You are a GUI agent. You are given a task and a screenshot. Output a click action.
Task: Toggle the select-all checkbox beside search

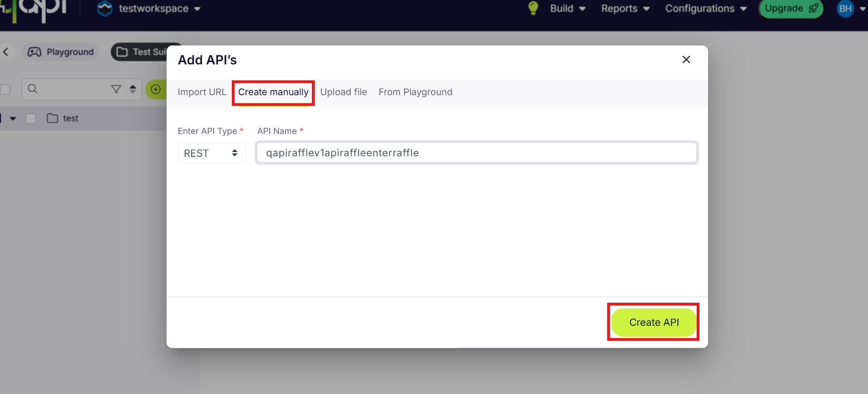(6, 89)
